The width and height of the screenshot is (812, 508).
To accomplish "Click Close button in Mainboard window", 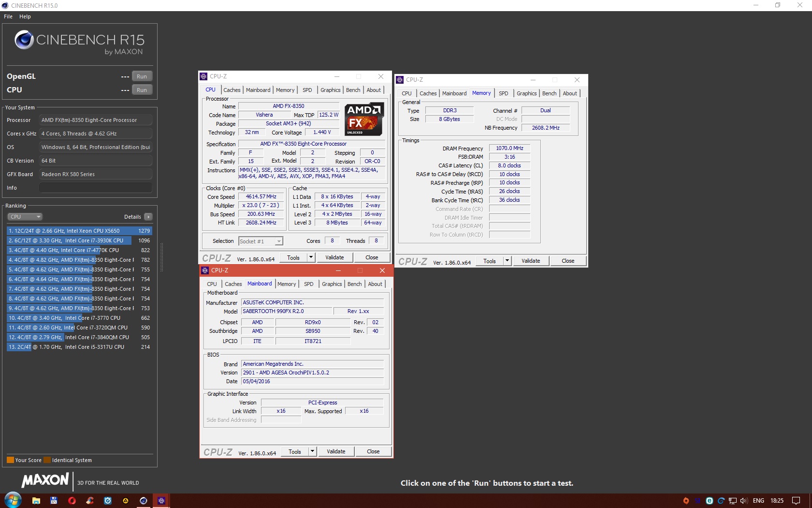I will click(x=373, y=451).
